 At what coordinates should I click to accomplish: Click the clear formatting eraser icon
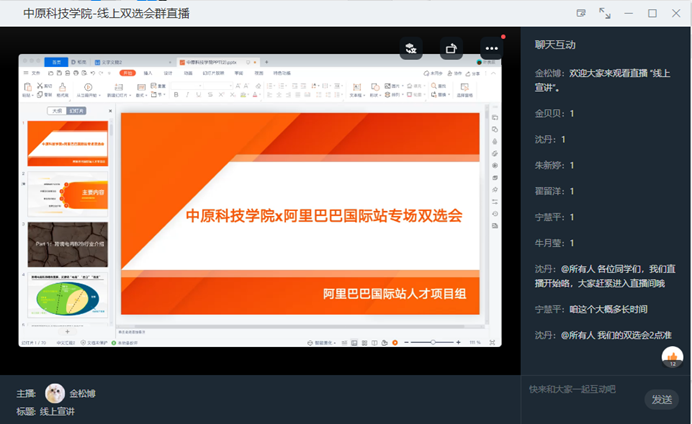(x=259, y=86)
